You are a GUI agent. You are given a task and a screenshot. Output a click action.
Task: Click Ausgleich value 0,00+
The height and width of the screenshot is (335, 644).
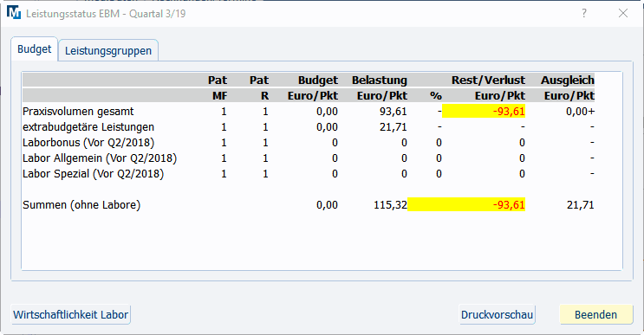[x=580, y=112]
